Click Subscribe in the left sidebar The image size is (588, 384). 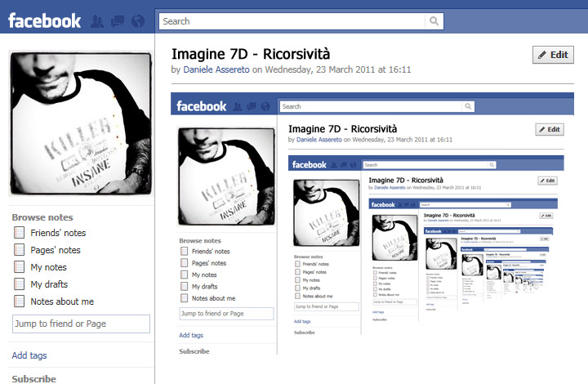(x=33, y=379)
